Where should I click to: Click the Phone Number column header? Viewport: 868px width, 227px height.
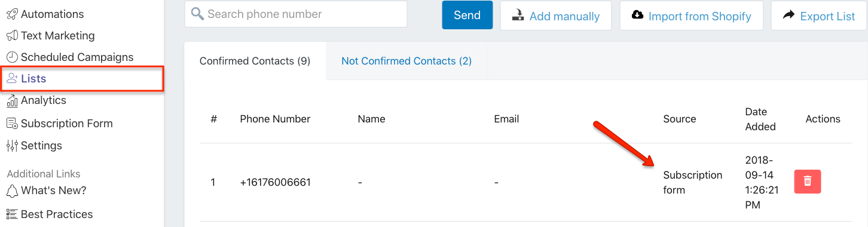point(275,119)
